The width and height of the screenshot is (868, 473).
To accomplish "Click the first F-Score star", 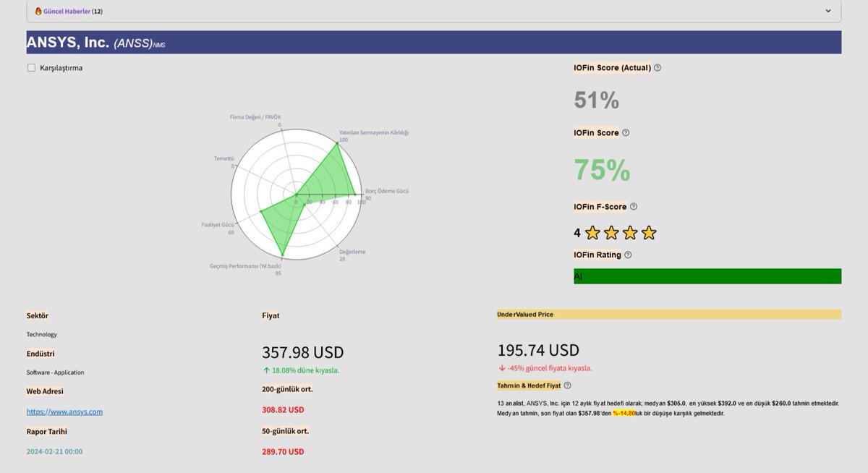I will (593, 233).
